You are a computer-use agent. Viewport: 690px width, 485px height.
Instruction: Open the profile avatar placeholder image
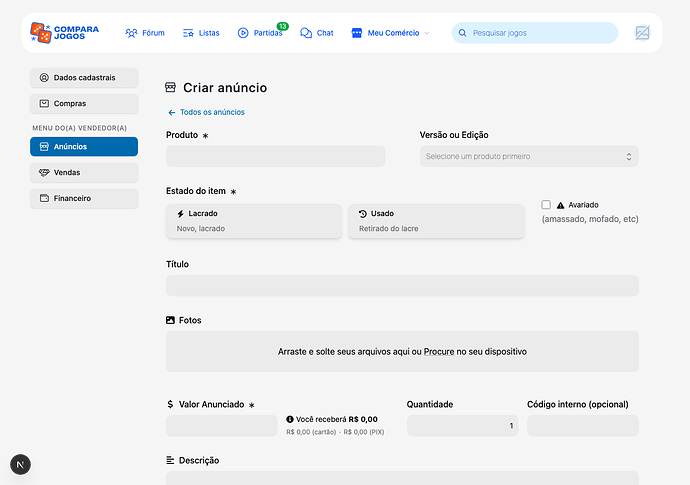pos(642,33)
